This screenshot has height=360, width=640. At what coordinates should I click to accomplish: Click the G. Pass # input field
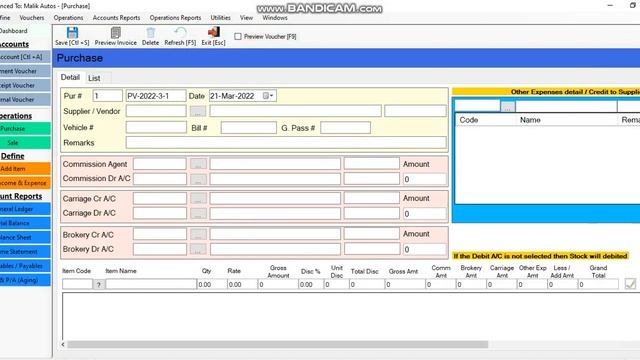click(345, 128)
